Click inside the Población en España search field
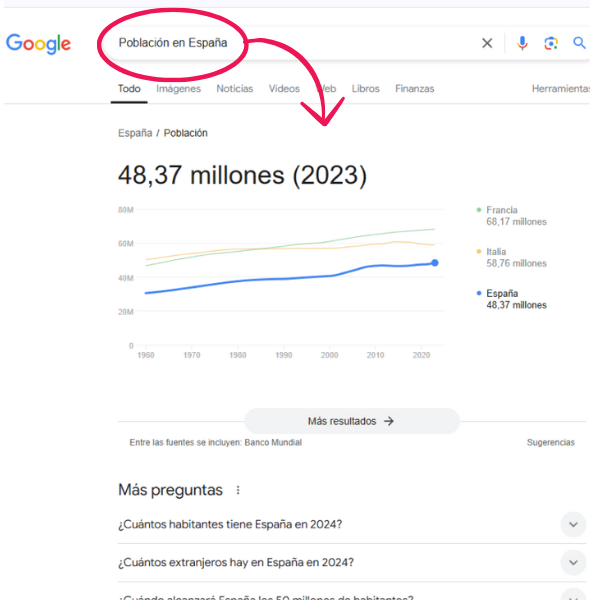Screen dimensions: 590x600 pyautogui.click(x=291, y=43)
